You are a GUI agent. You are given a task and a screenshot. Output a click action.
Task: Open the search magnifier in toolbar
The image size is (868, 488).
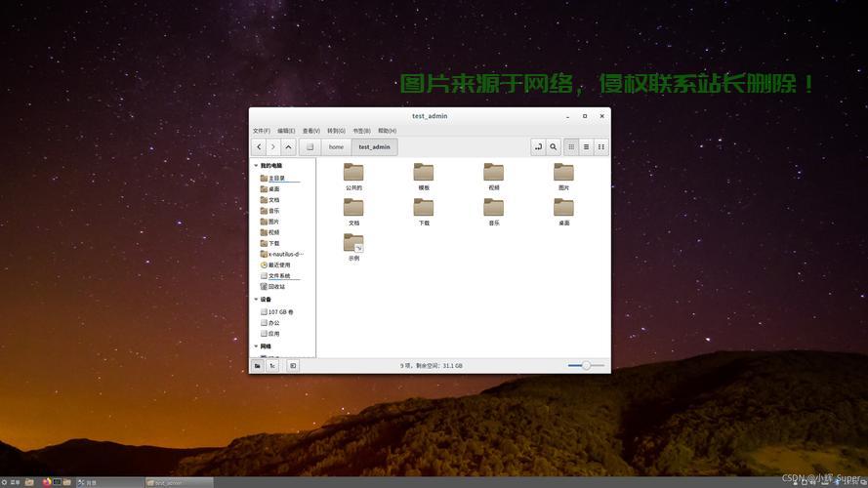554,146
